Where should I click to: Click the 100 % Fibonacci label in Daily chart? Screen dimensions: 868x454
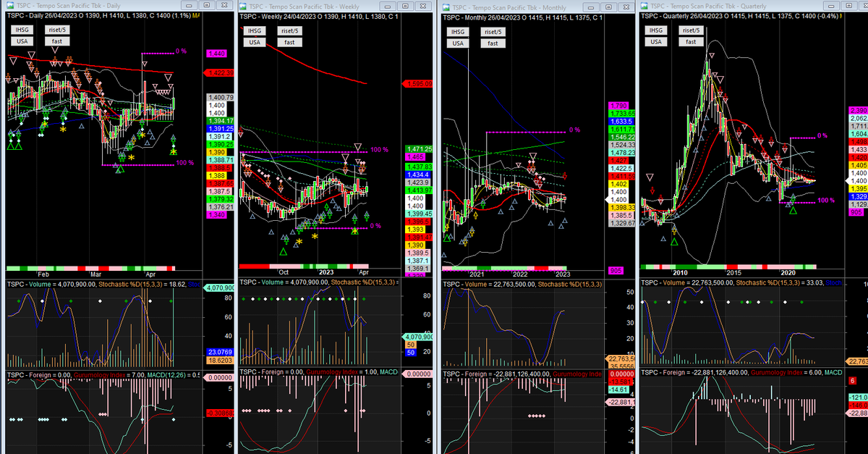[184, 162]
